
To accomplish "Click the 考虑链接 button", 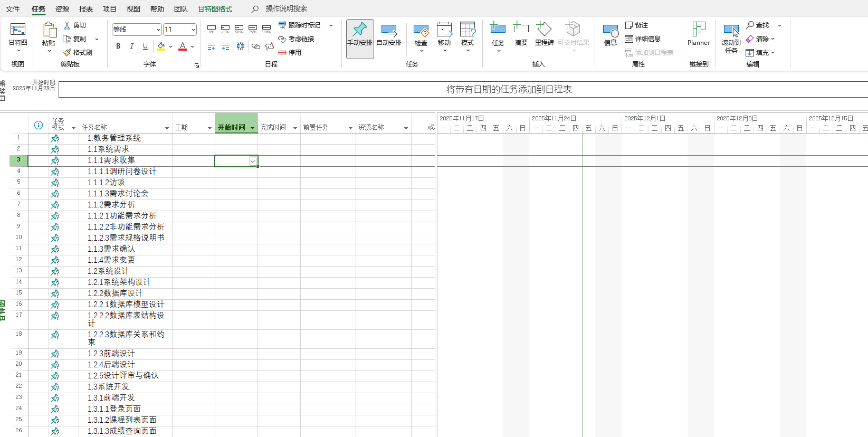I will point(296,39).
